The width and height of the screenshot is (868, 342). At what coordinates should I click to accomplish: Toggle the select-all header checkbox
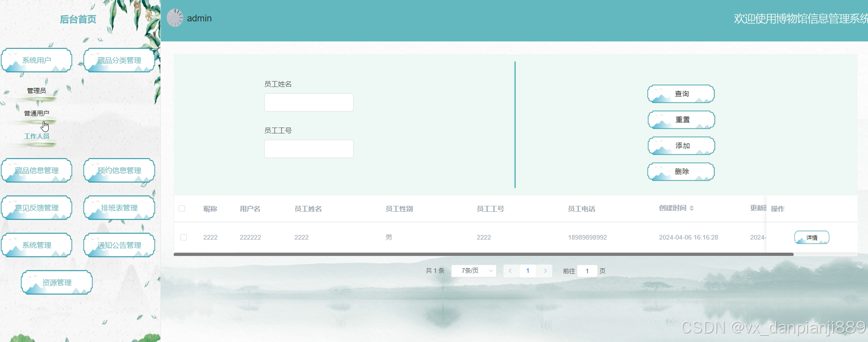coord(182,209)
